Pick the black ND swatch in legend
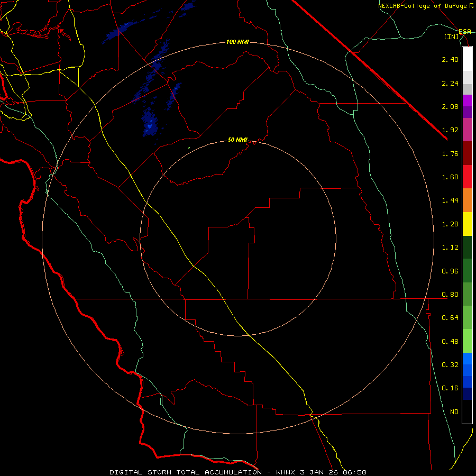The image size is (476, 476). (467, 411)
